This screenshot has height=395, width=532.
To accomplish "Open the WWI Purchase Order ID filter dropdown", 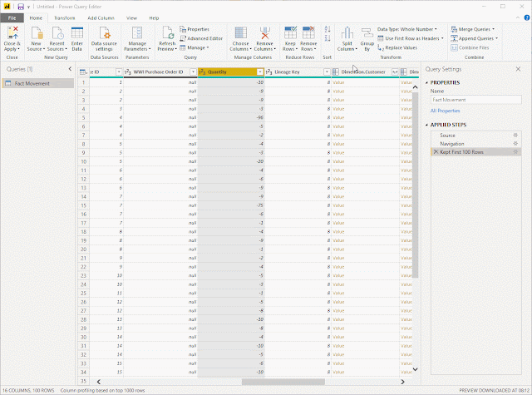I will (x=193, y=72).
